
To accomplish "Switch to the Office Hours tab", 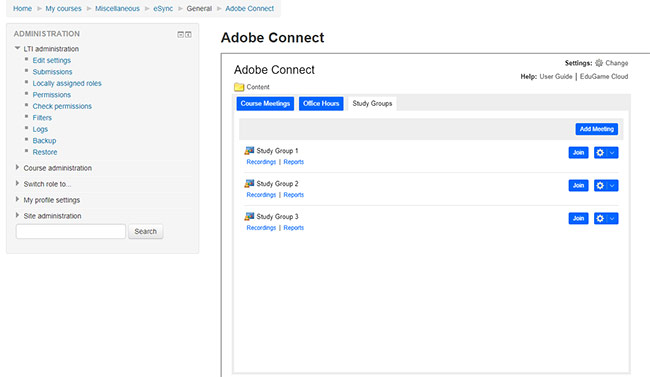I will point(321,104).
